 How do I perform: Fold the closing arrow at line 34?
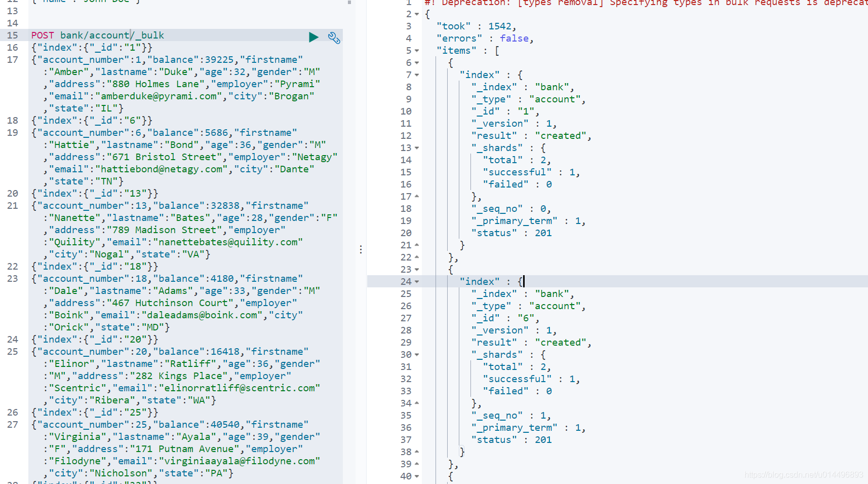[x=417, y=403]
